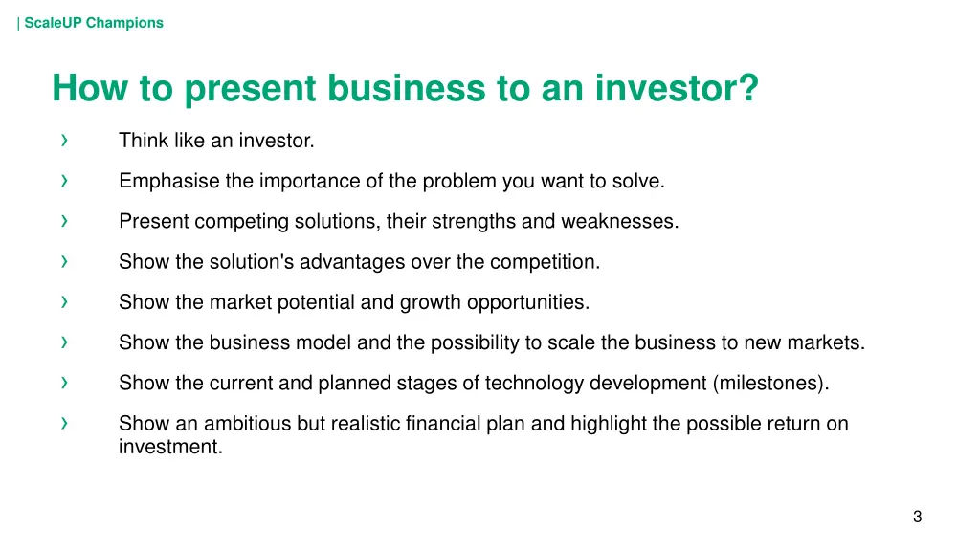Click the chevron bullet beside "Think like an investor"
Image resolution: width=980 pixels, height=551 pixels.
64,140
